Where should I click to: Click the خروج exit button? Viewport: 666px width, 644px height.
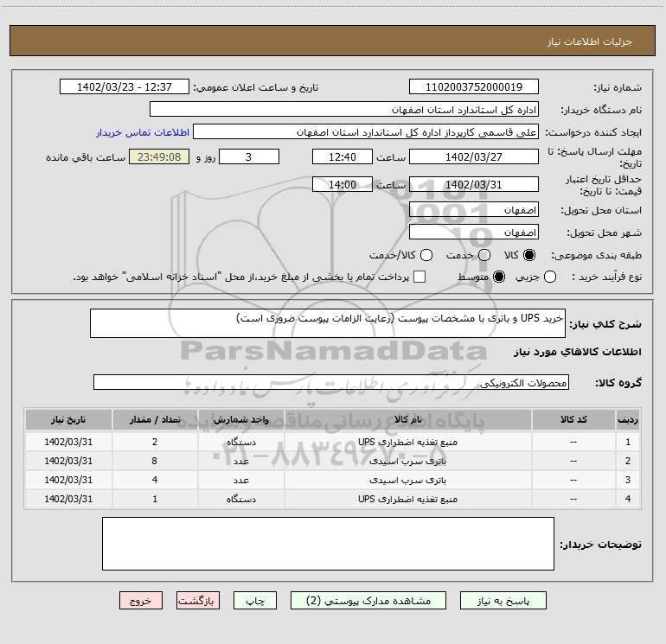141,601
